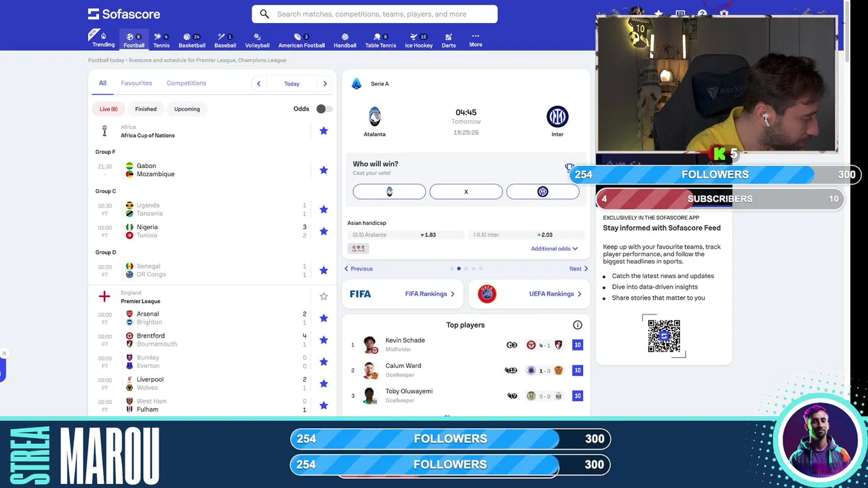Click the trophy icon beside Who will win
Viewport: 868px width, 488px height.
point(570,167)
